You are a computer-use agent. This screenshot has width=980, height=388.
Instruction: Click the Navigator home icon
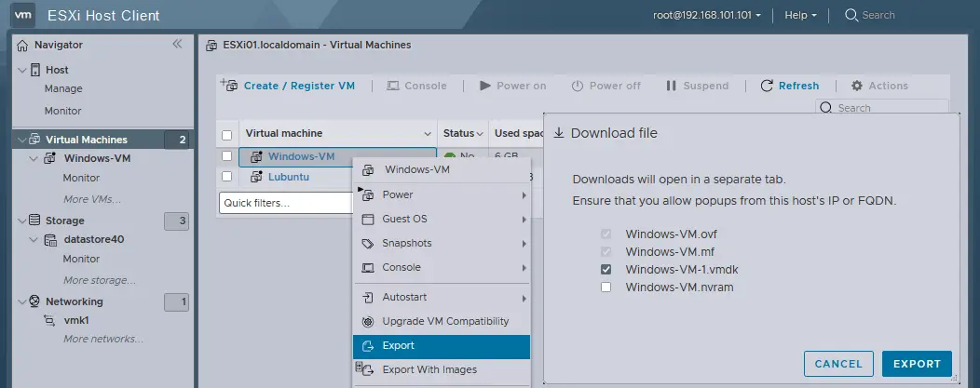pos(22,45)
